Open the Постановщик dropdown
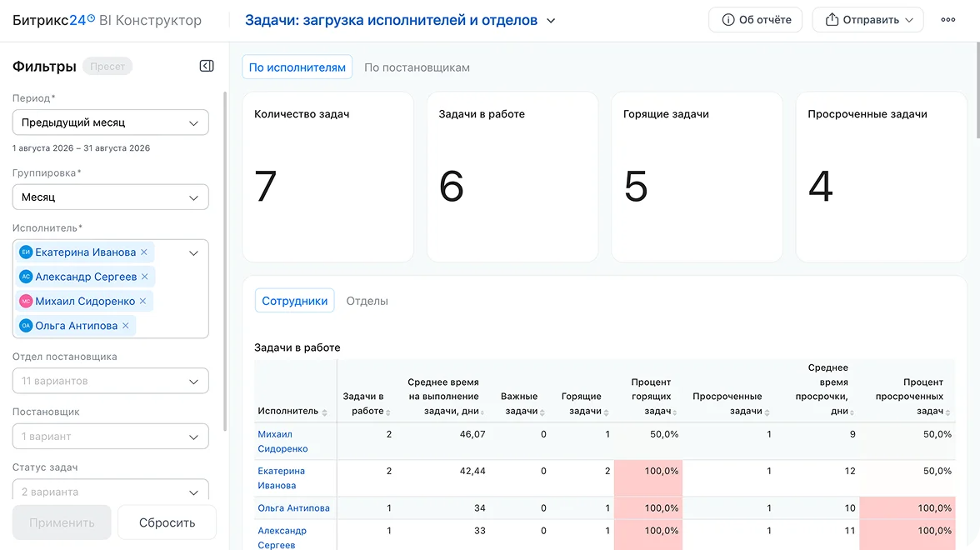Image resolution: width=980 pixels, height=550 pixels. click(x=111, y=437)
